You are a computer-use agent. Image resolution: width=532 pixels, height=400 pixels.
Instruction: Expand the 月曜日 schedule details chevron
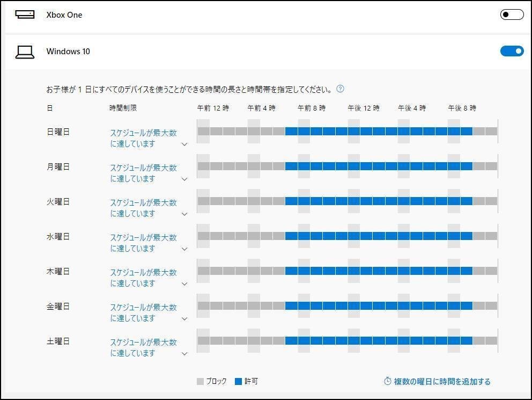tap(184, 179)
